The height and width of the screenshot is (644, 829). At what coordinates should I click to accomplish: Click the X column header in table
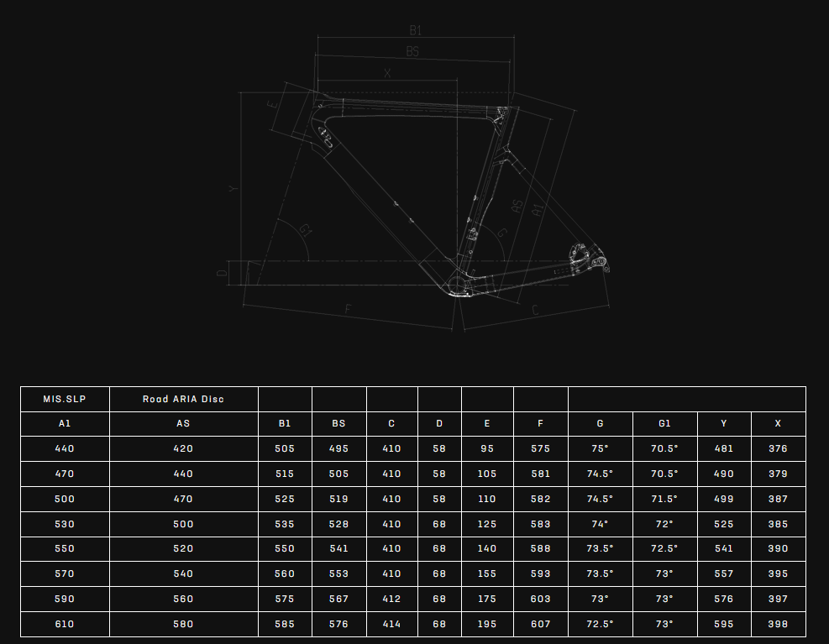click(778, 424)
